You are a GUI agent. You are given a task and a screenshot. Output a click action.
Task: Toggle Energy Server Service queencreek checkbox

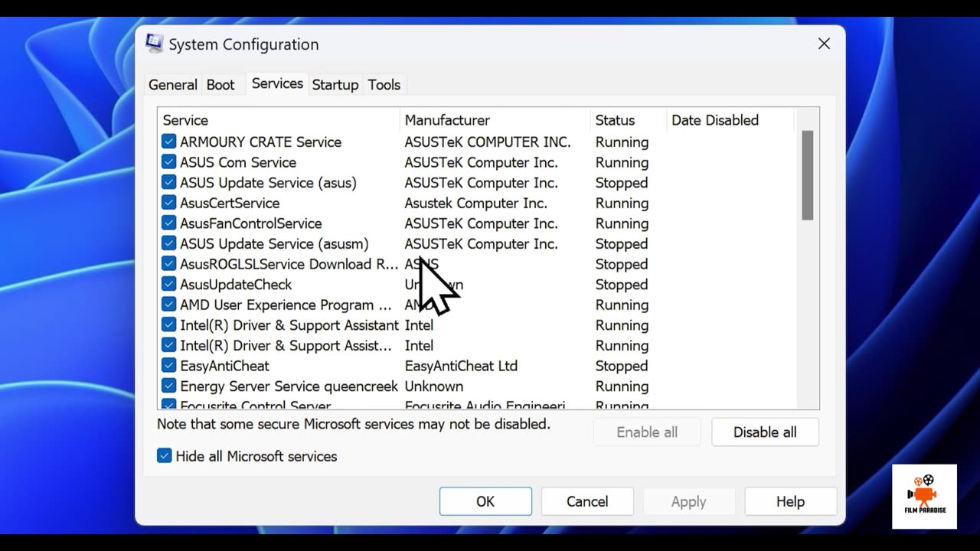coord(169,386)
